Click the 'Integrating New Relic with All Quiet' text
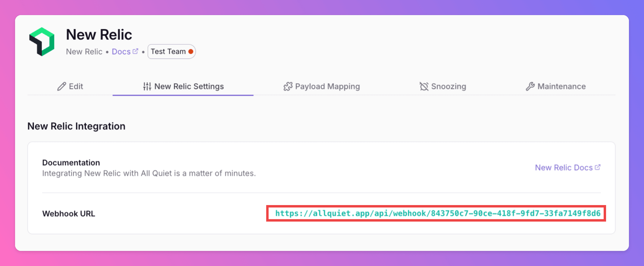Screen dimensions: 644x266 (149, 173)
